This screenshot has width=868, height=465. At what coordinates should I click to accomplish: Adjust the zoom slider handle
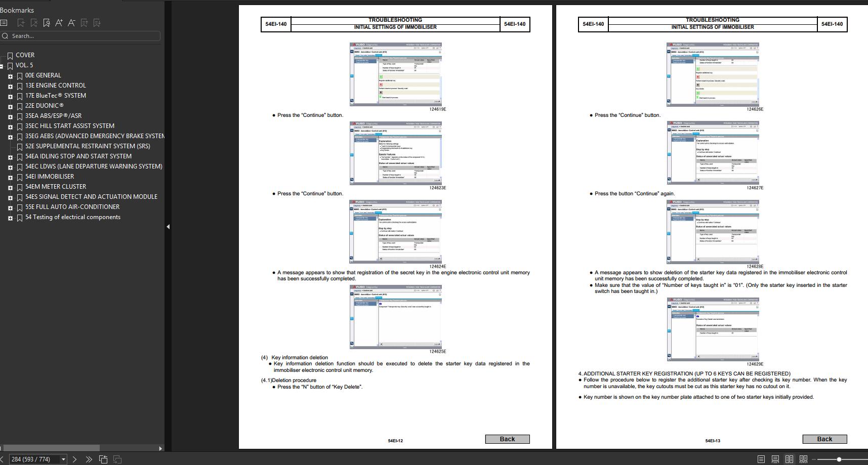click(x=839, y=459)
